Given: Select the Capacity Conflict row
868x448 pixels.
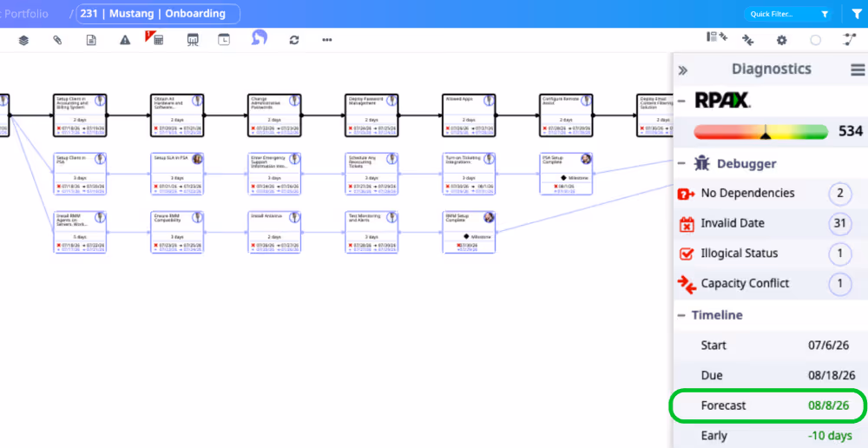Looking at the screenshot, I should (x=771, y=283).
